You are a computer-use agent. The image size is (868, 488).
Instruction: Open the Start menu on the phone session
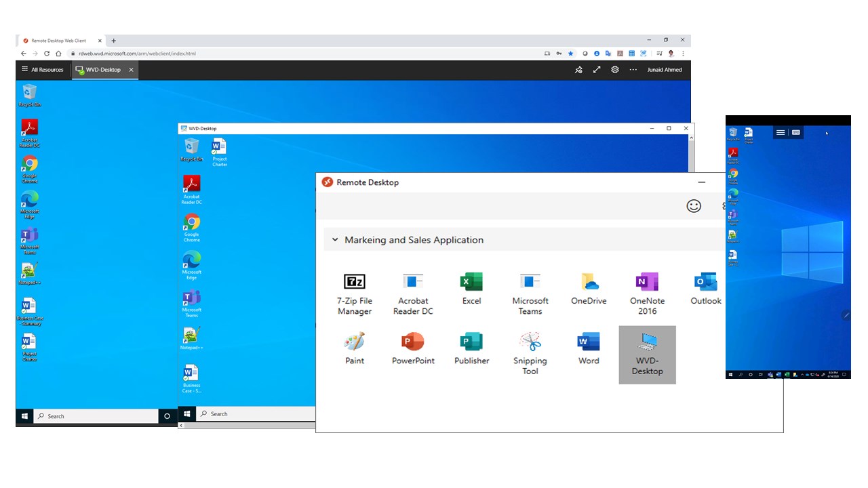pyautogui.click(x=731, y=374)
